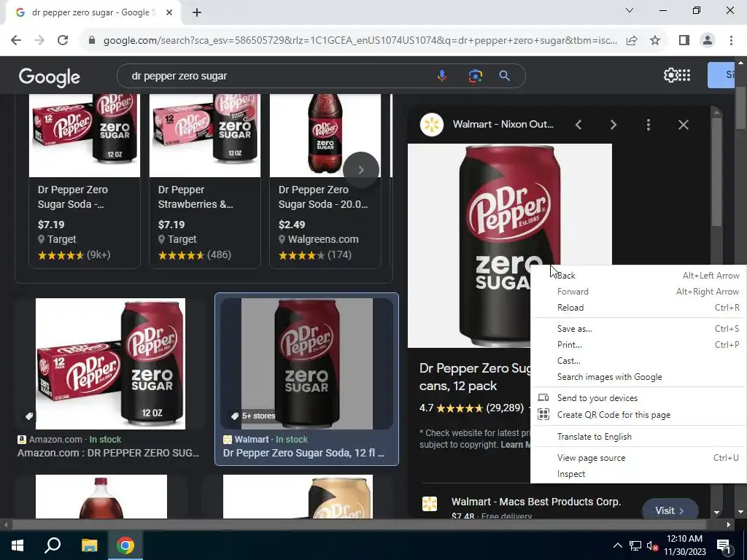
Task: Reload the page with the refresh icon
Action: click(x=63, y=41)
